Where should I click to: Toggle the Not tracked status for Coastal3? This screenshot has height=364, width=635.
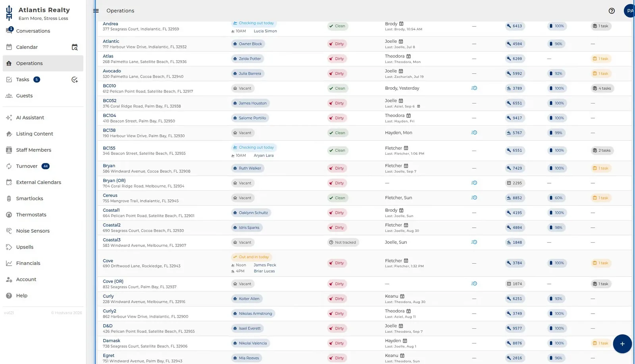tap(343, 242)
